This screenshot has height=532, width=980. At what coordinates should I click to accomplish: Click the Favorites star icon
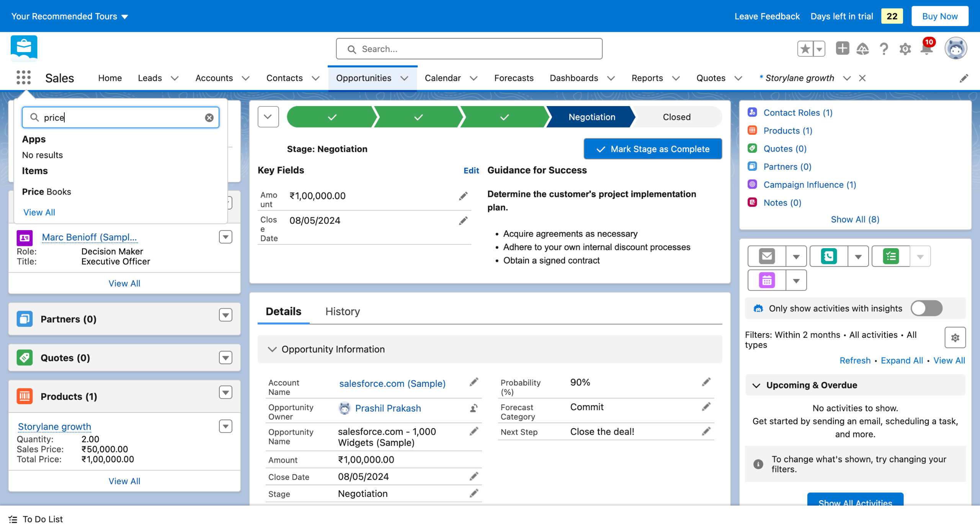(805, 49)
